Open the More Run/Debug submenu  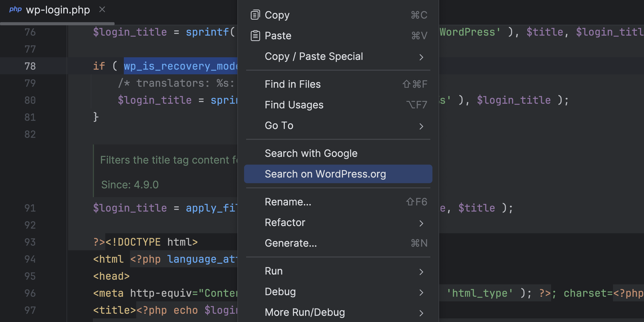(422, 313)
